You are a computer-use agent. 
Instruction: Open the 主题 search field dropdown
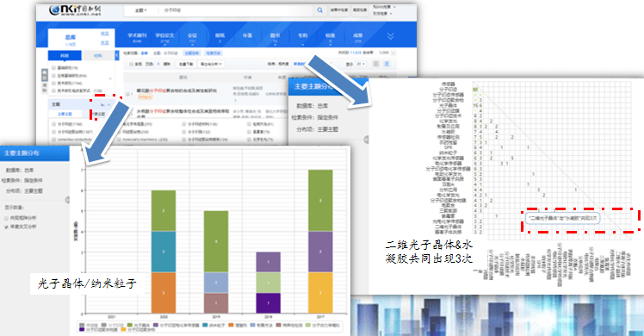pyautogui.click(x=141, y=10)
